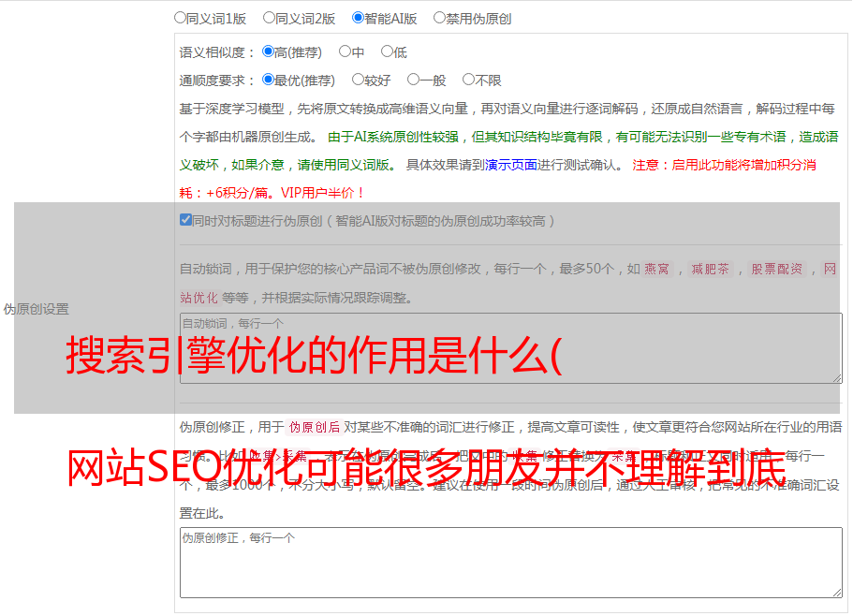The height and width of the screenshot is (616, 853).
Task: Click the 股票配资 example keyword tag
Action: click(777, 269)
